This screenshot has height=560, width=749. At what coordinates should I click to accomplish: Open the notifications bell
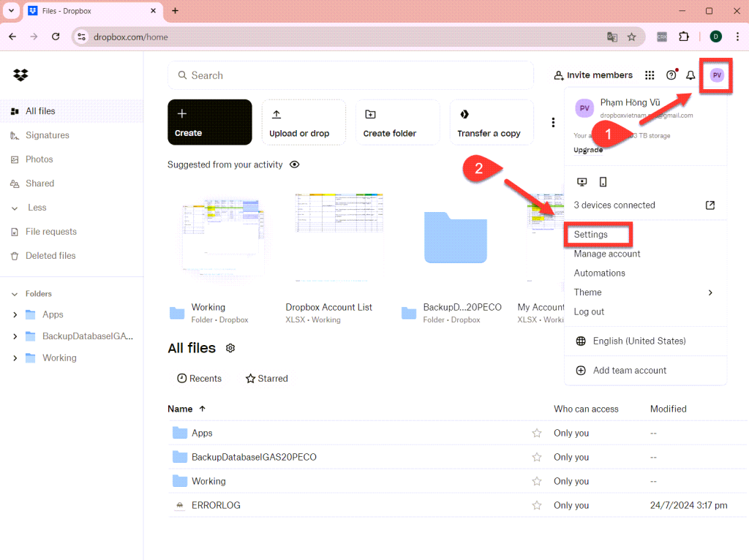(690, 75)
